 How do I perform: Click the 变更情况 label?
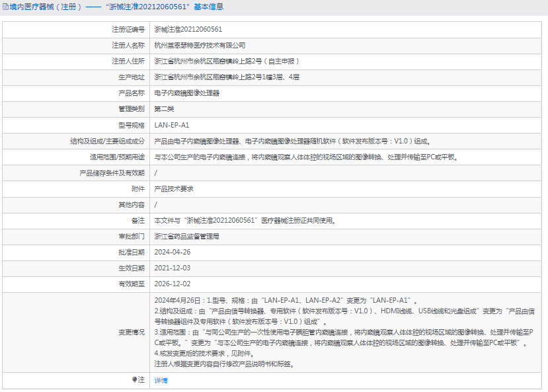click(132, 333)
